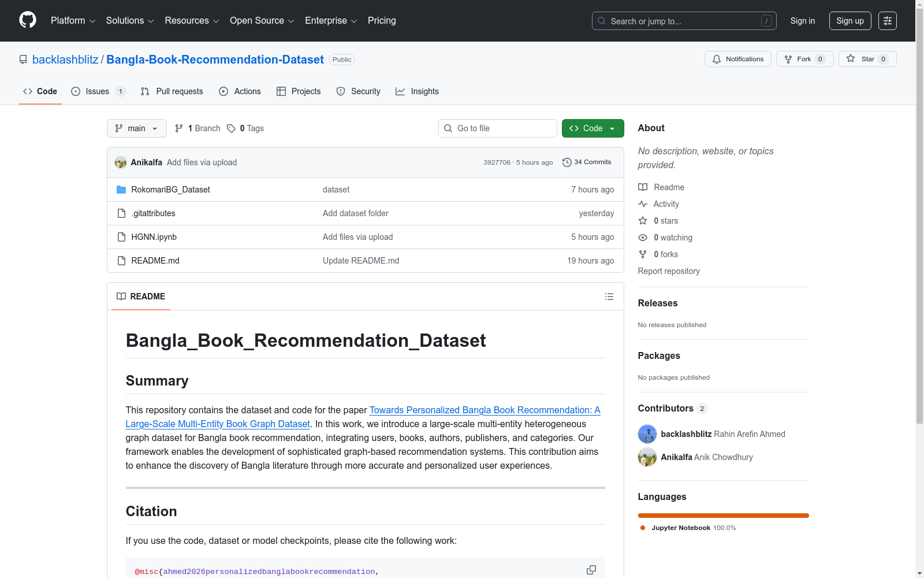Click the Readme book icon in About
924x578 pixels.
[x=643, y=187]
